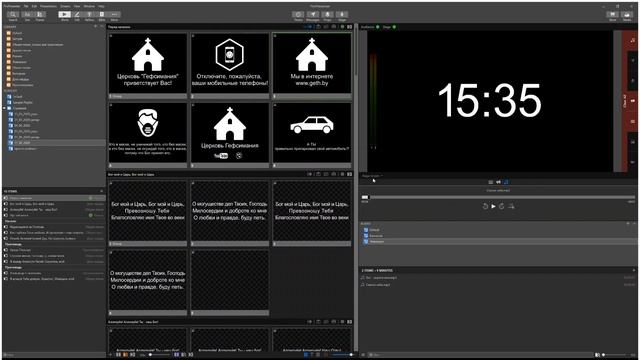Select the first audio file in the list
The image size is (640, 360).
tap(498, 278)
